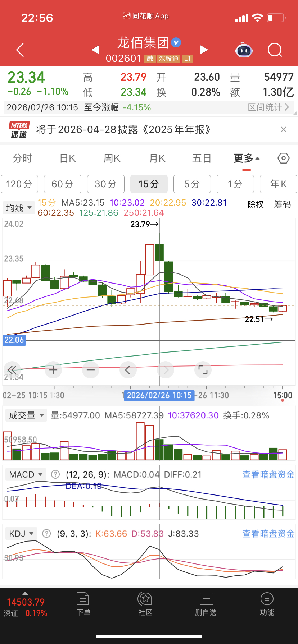Switch to 五日 tab
The width and height of the screenshot is (298, 644).
click(202, 158)
